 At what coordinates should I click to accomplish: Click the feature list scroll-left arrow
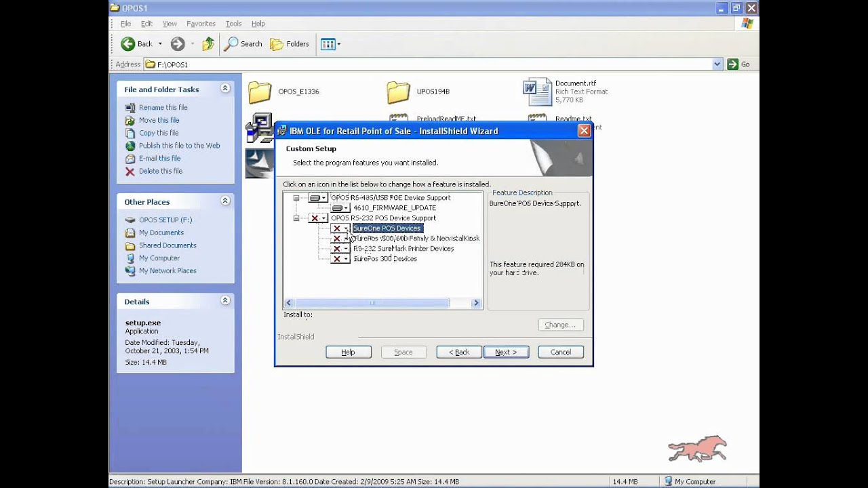(x=289, y=303)
